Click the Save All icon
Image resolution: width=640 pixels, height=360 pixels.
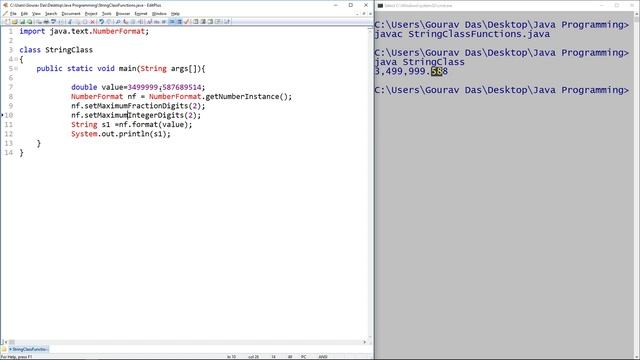30,22
